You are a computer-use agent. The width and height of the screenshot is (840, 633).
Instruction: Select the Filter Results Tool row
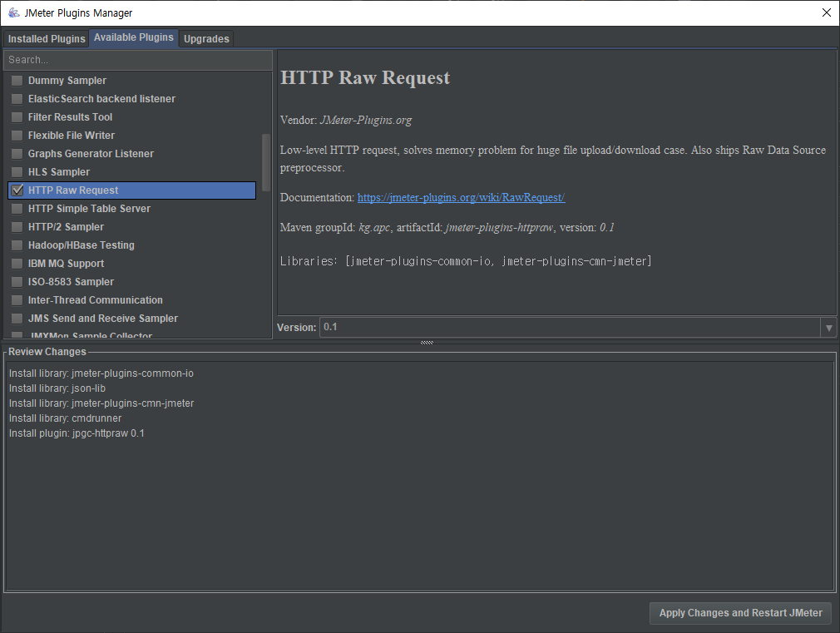(131, 116)
